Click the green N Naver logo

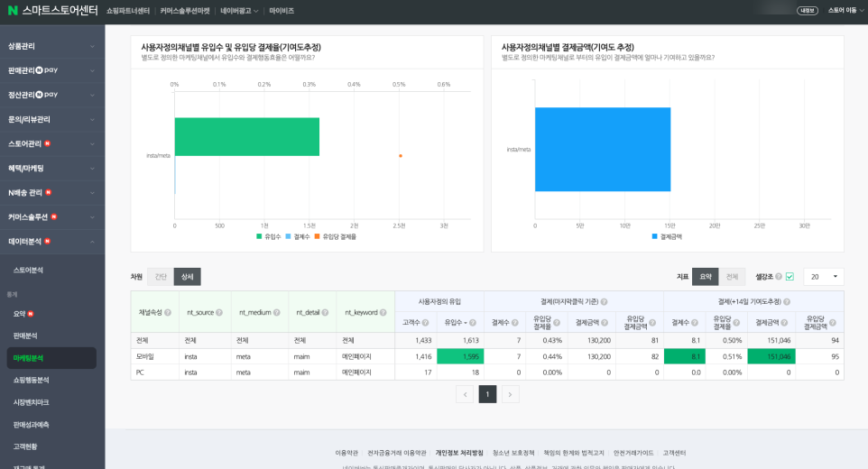[x=12, y=11]
